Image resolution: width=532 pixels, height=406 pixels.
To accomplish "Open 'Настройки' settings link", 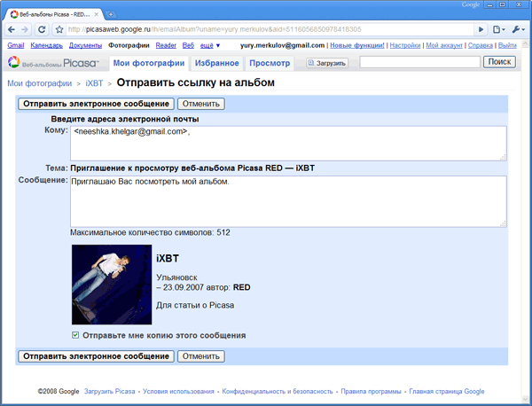I will (405, 45).
